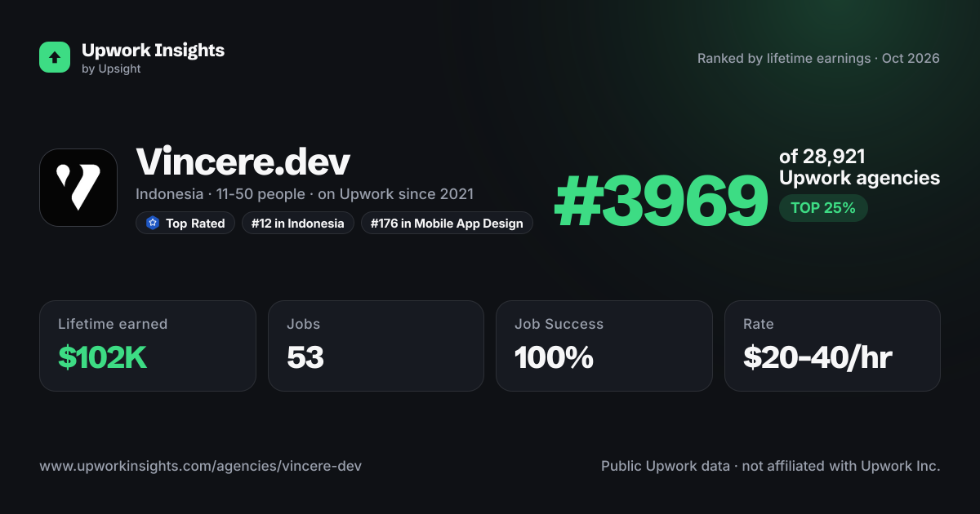
Task: Click the $20-40/hr rate value
Action: click(817, 357)
